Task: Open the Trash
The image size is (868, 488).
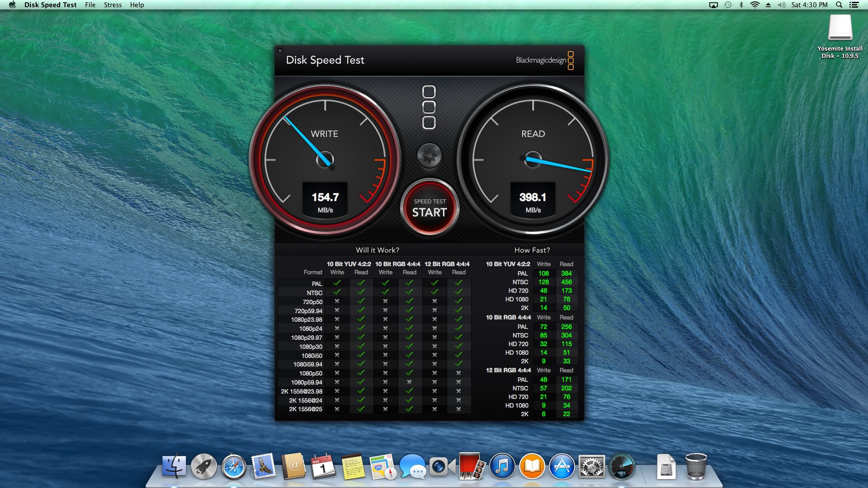Action: coord(696,466)
